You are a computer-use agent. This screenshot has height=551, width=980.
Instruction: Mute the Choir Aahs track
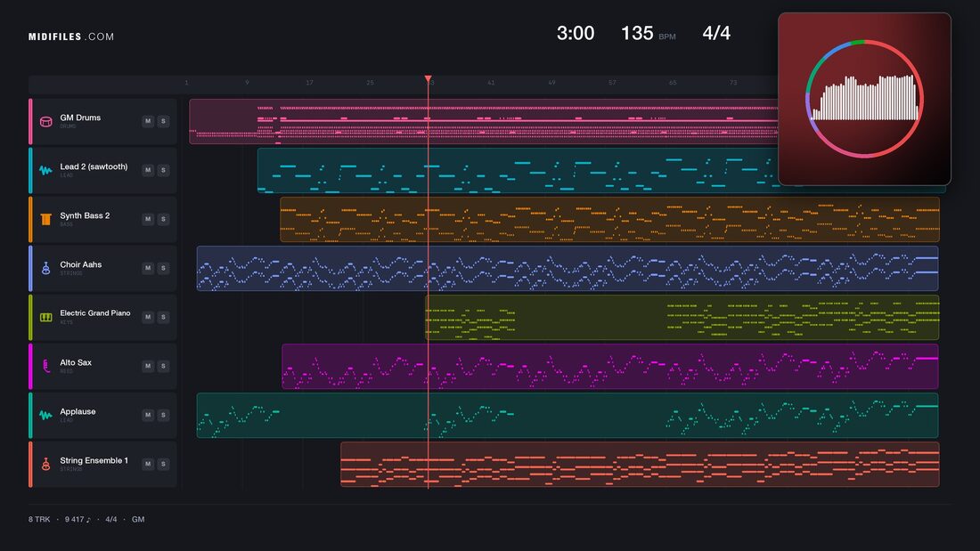click(x=148, y=268)
